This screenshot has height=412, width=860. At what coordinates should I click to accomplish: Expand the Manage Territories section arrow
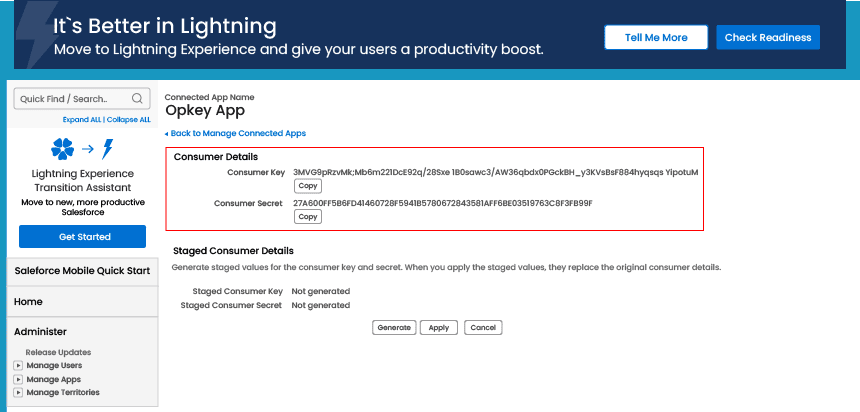click(x=18, y=393)
